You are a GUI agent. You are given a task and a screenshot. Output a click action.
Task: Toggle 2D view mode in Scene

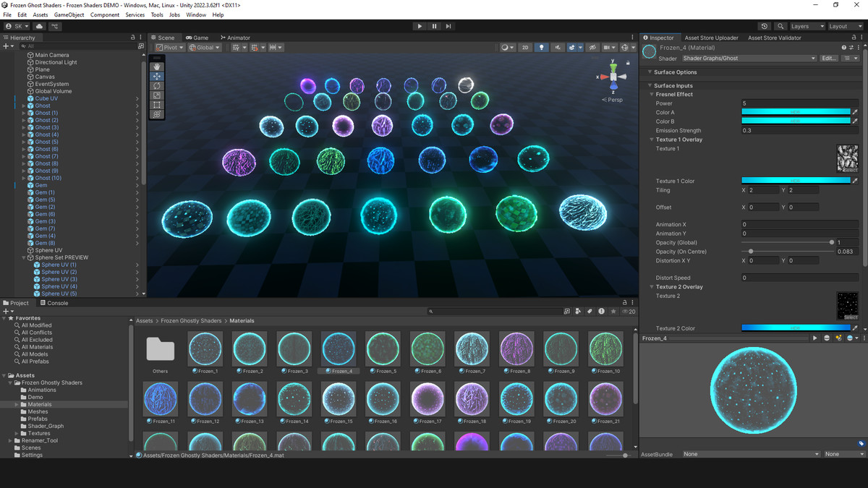point(525,48)
